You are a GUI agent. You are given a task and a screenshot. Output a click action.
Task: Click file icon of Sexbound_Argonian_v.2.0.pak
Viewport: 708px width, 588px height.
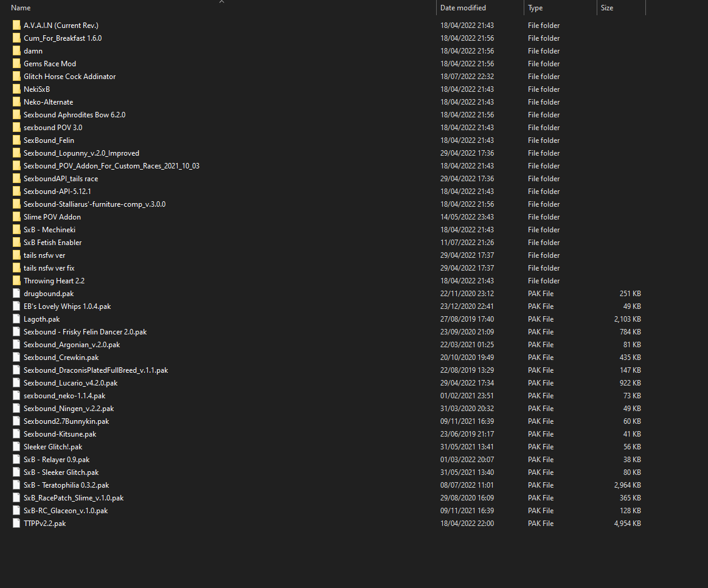pyautogui.click(x=16, y=345)
